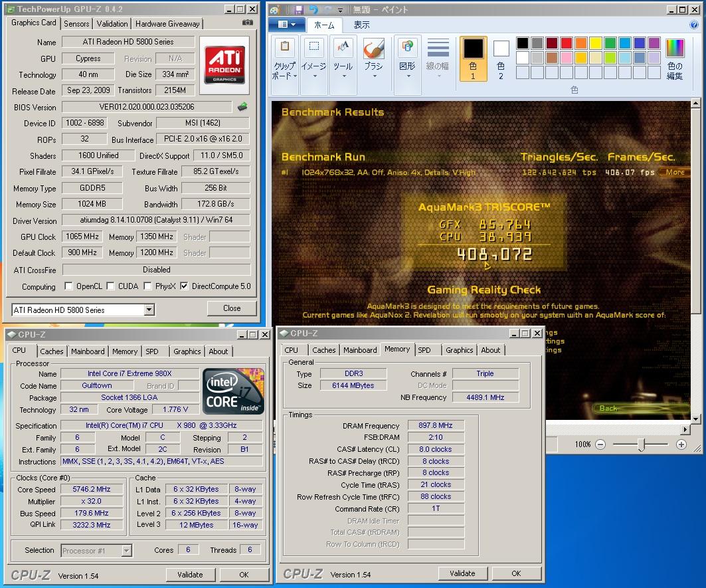The width and height of the screenshot is (706, 588).
Task: Click the Core Speed value 5746.2 MHz
Action: pyautogui.click(x=92, y=489)
